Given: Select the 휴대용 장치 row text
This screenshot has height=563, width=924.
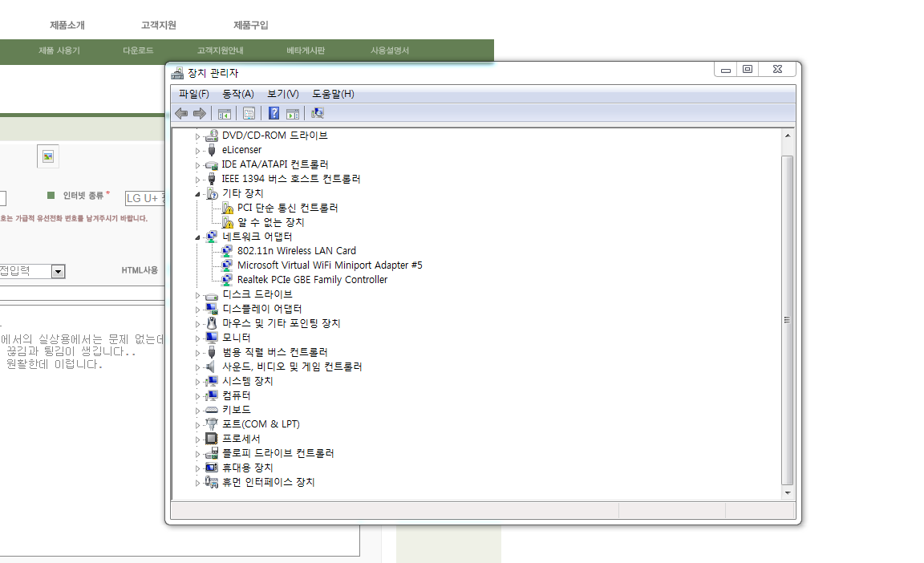Looking at the screenshot, I should click(248, 468).
